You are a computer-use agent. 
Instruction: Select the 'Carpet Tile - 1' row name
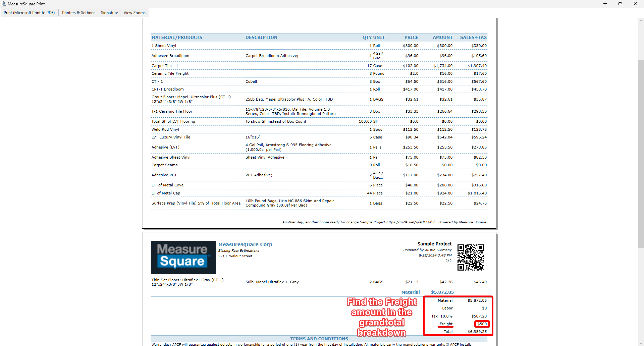coord(165,66)
